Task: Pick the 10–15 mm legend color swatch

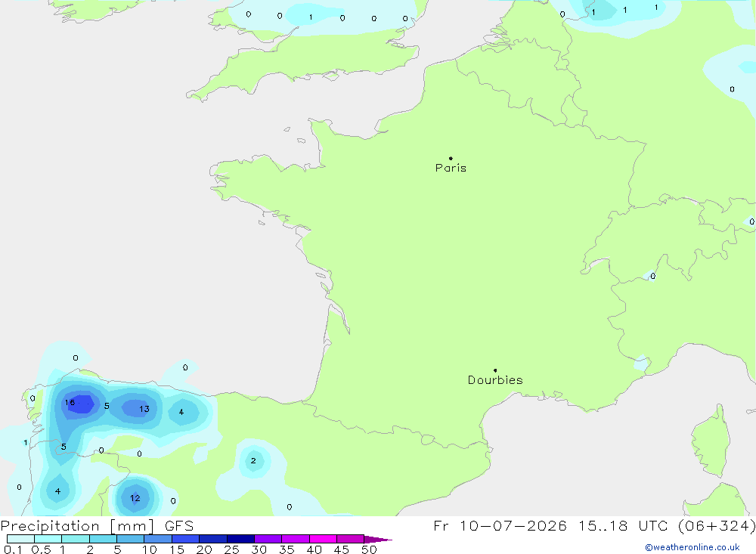Action: 158,539
